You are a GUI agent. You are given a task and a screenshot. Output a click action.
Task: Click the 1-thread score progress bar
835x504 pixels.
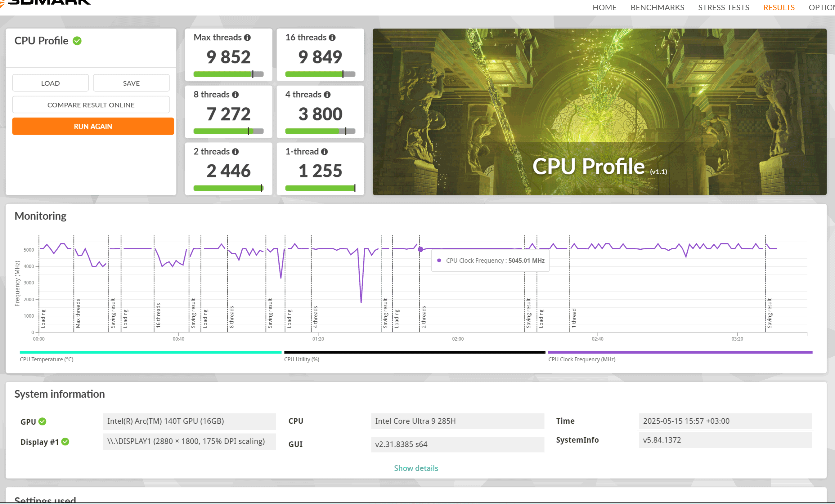[320, 188]
